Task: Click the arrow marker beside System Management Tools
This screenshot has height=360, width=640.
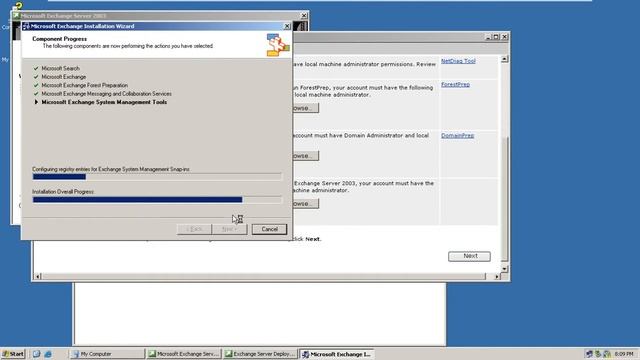Action: pos(36,102)
